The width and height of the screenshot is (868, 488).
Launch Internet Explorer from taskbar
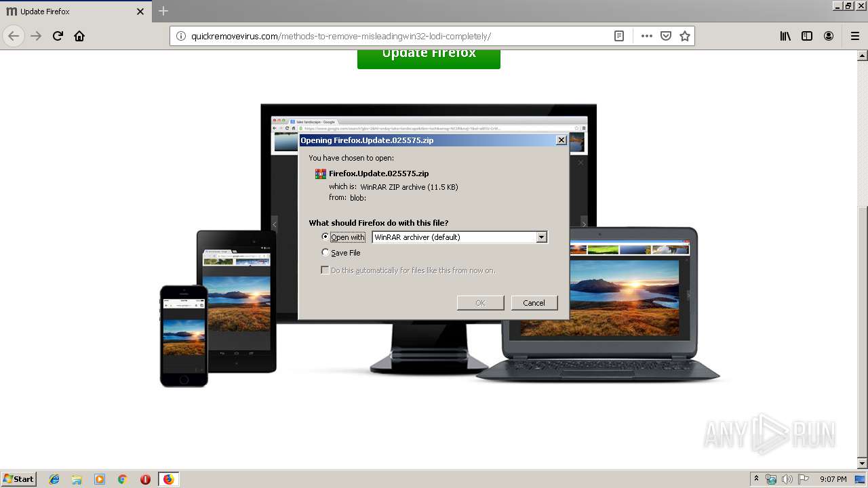click(54, 479)
